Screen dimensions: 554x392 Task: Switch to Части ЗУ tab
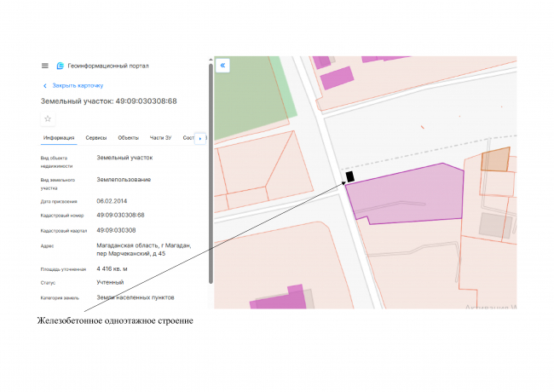[x=161, y=138]
